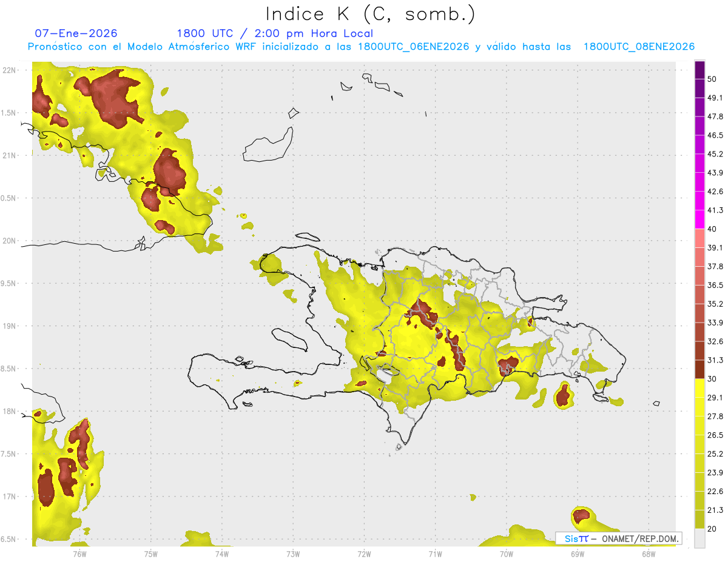Click the dark purple swatch above the 50 label
728x562 pixels.
[699, 70]
